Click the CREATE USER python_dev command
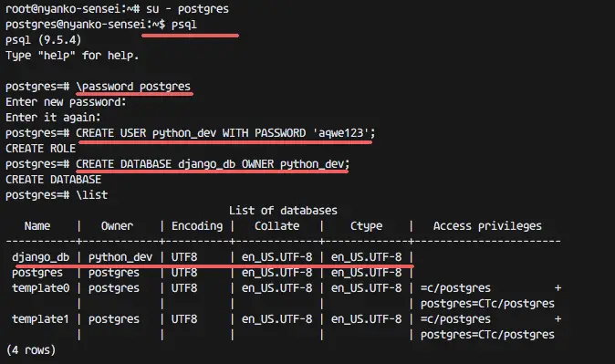The image size is (615, 364). point(225,133)
